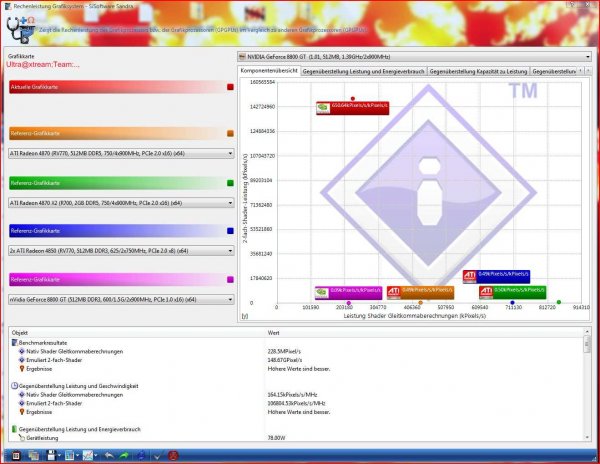
Task: Click the grey back arrow icon
Action: pyautogui.click(x=109, y=455)
